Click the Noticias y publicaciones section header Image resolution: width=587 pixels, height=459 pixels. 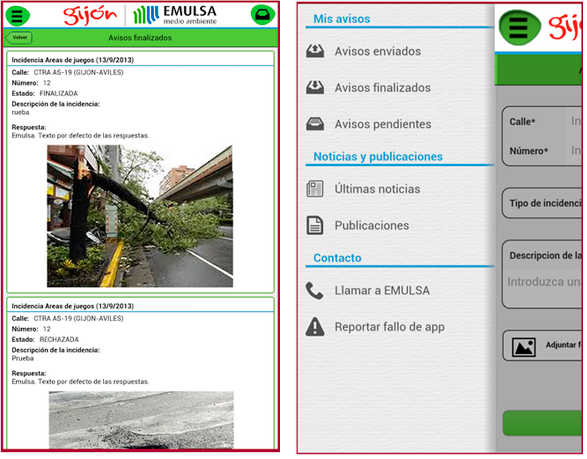(x=378, y=156)
